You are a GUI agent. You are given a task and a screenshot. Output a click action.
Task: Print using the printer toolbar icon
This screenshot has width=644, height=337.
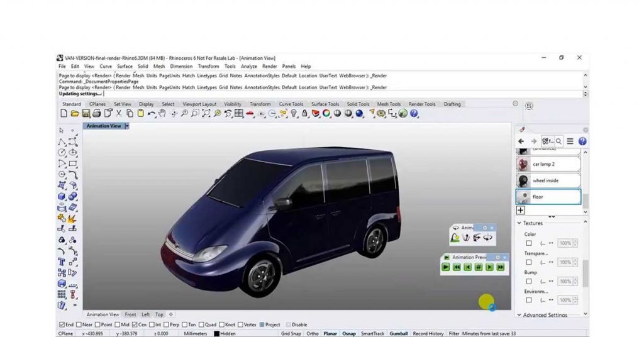click(x=96, y=113)
